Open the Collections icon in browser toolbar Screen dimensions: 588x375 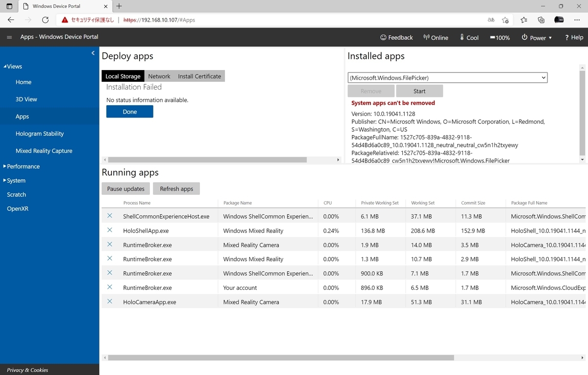coord(541,20)
